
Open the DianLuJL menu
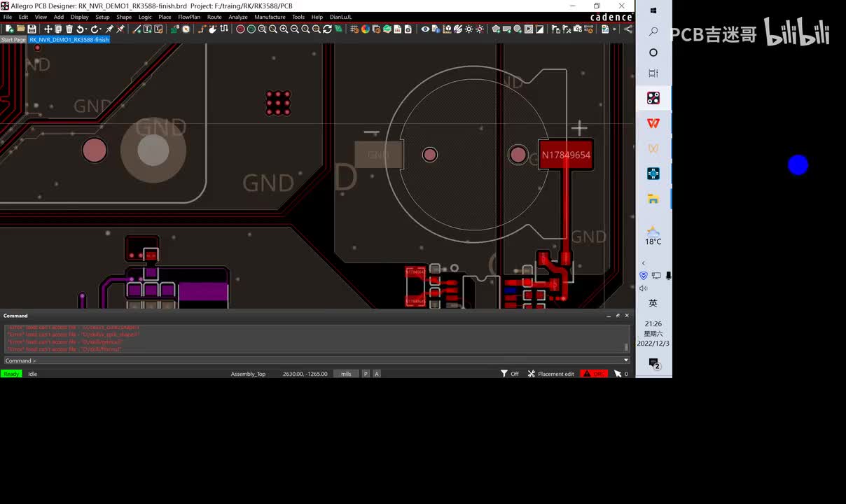click(x=340, y=17)
